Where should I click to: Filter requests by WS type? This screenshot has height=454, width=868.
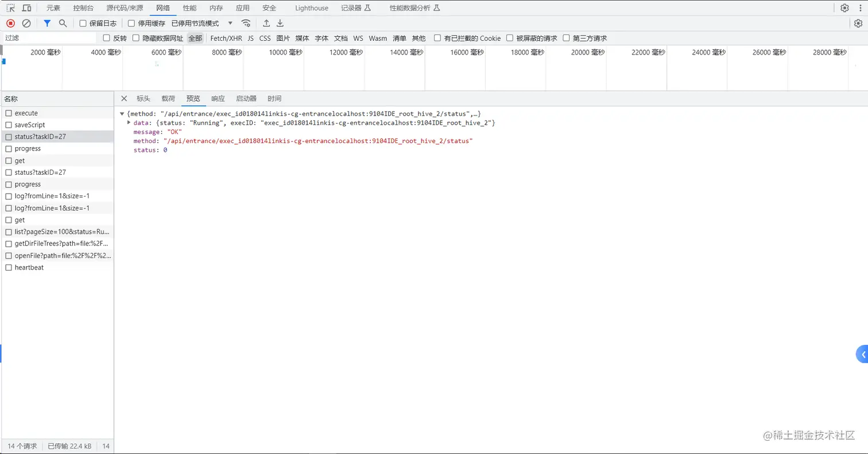[x=358, y=38]
